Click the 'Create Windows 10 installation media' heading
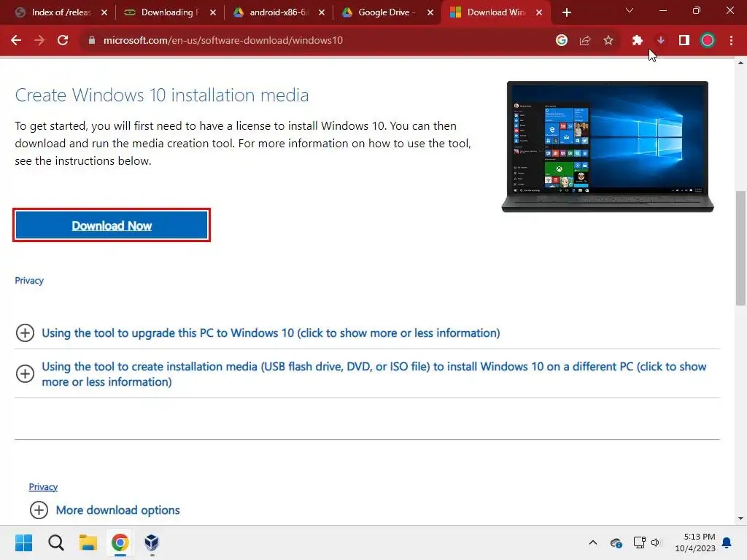Image resolution: width=747 pixels, height=560 pixels. tap(162, 96)
